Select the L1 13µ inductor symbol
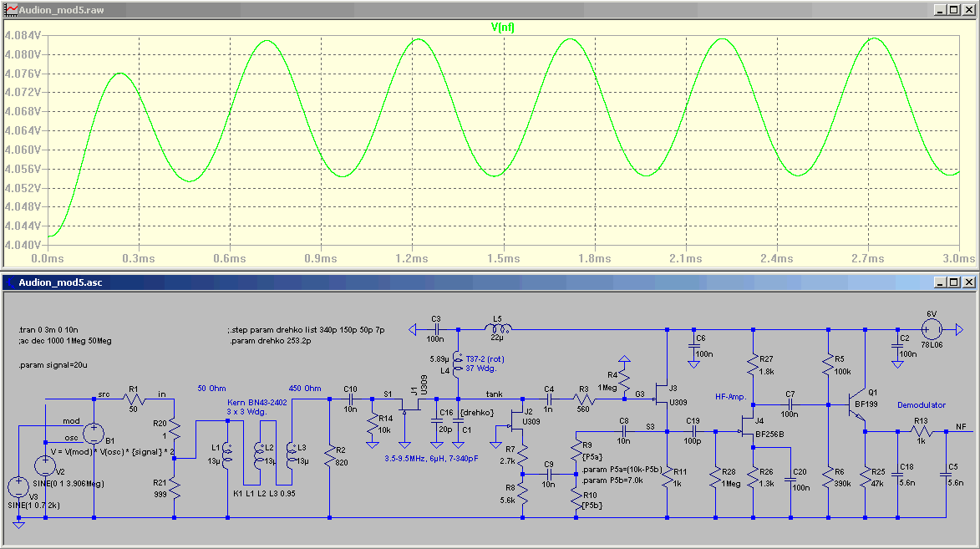This screenshot has height=549, width=980. tap(227, 455)
